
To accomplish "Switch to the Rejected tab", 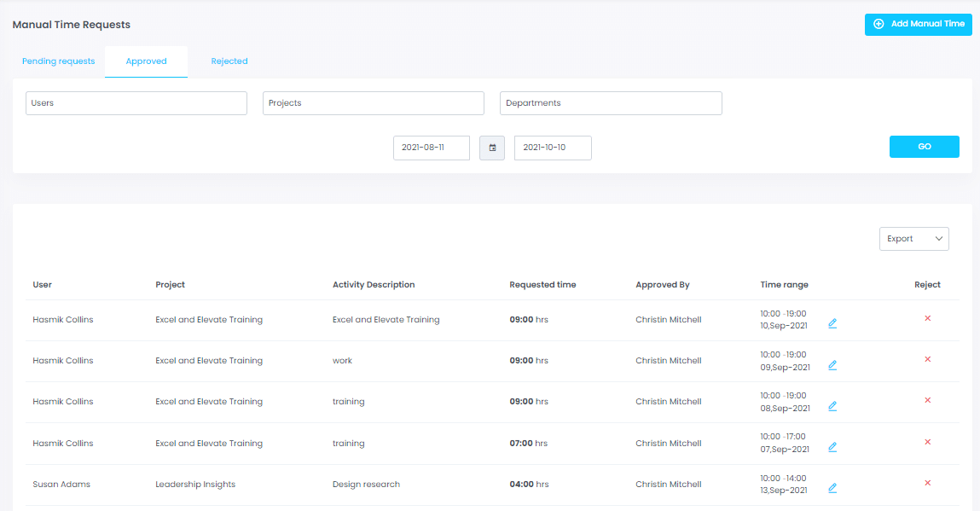I will pyautogui.click(x=229, y=61).
